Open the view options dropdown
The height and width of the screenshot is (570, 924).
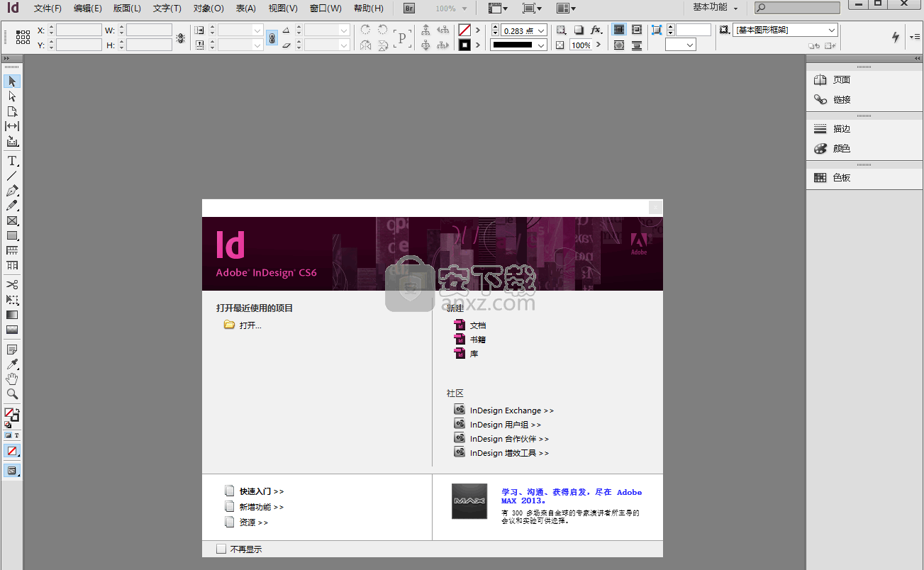pos(499,9)
